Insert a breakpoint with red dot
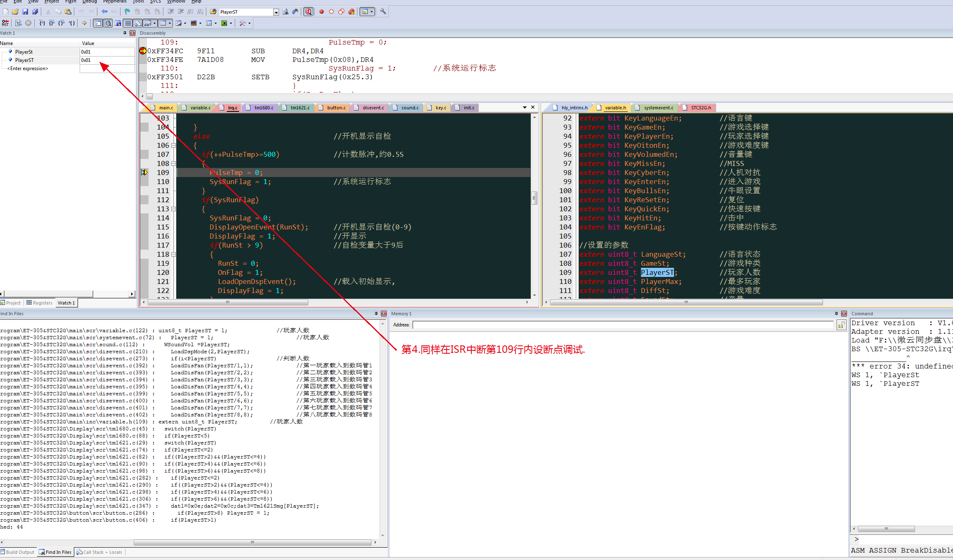 (x=322, y=12)
